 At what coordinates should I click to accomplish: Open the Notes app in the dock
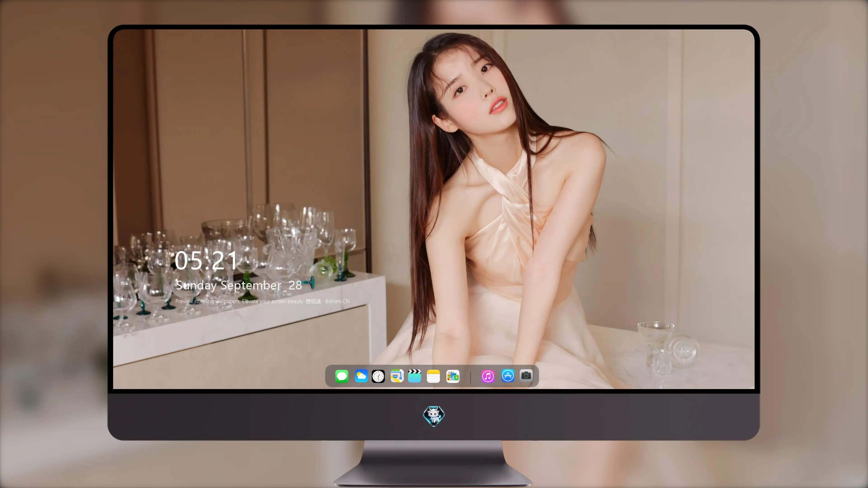[x=433, y=376]
